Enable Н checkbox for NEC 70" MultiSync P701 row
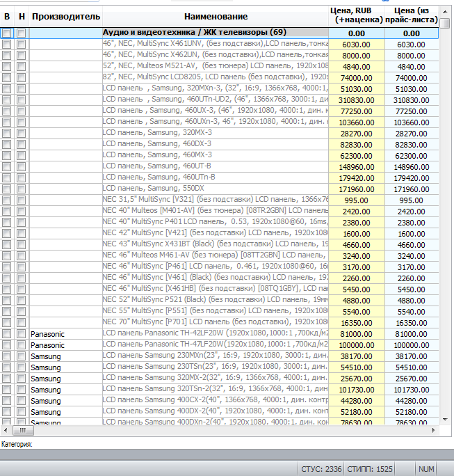 pyautogui.click(x=22, y=323)
